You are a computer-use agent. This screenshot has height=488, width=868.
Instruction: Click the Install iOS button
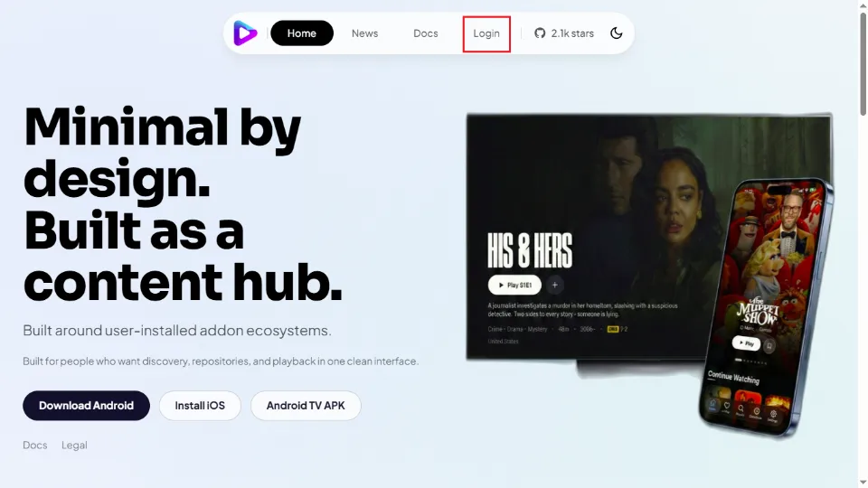(200, 406)
